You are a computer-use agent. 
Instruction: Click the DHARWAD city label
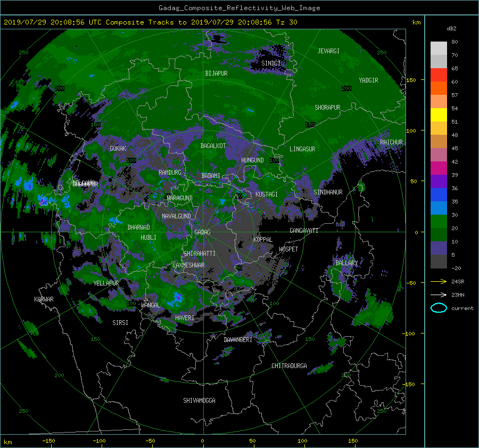pyautogui.click(x=138, y=227)
